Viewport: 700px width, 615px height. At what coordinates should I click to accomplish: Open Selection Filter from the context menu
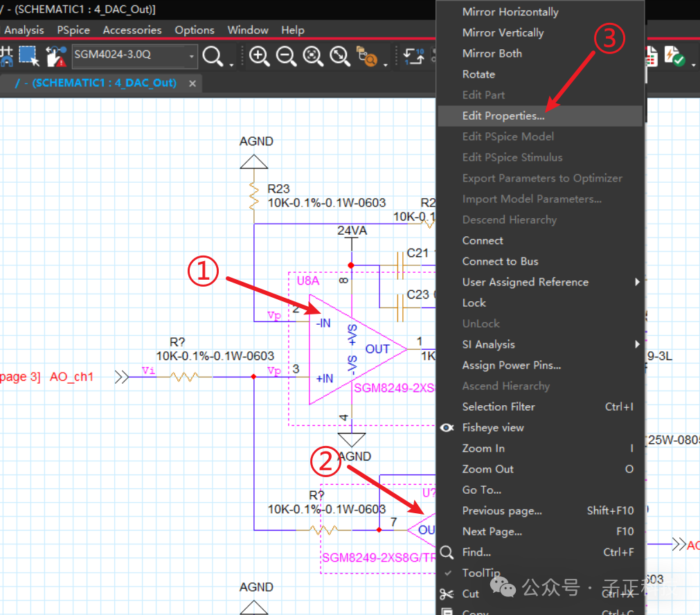pos(540,407)
